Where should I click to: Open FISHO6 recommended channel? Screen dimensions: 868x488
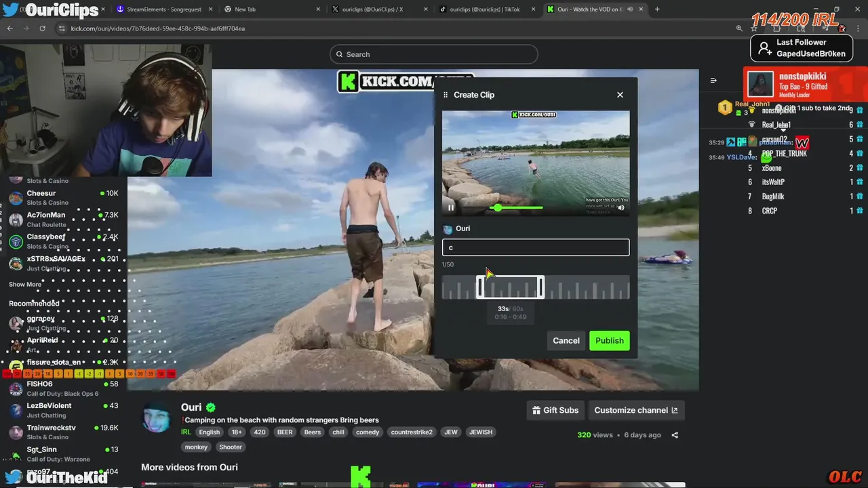click(x=64, y=388)
